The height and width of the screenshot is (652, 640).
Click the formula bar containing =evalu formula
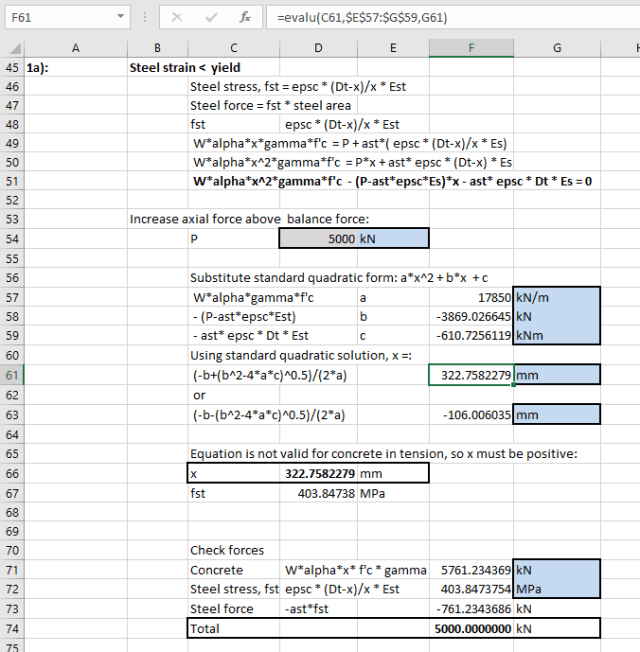tap(450, 18)
